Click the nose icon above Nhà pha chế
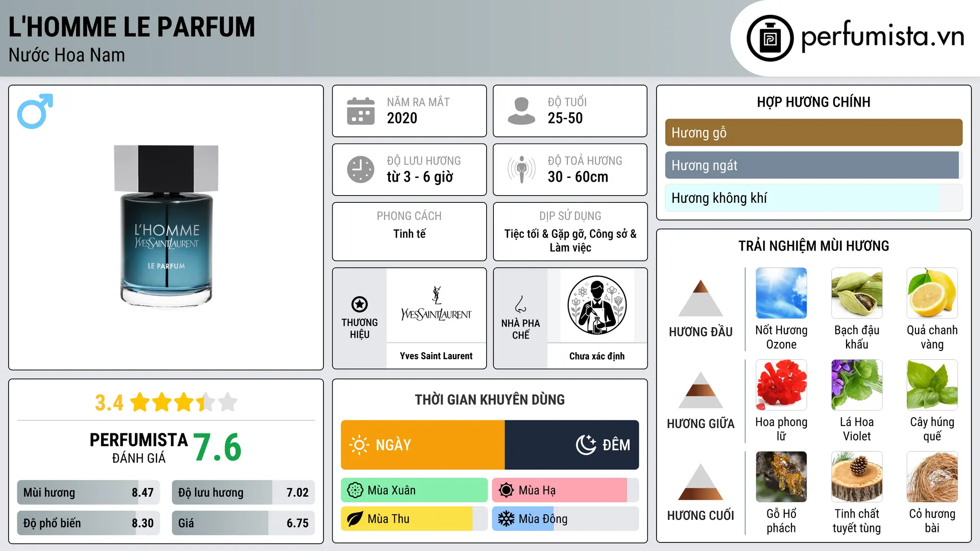The image size is (980, 551). coord(521,304)
